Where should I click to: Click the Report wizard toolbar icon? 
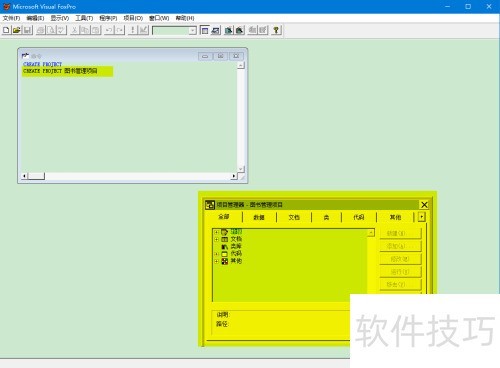pos(240,30)
